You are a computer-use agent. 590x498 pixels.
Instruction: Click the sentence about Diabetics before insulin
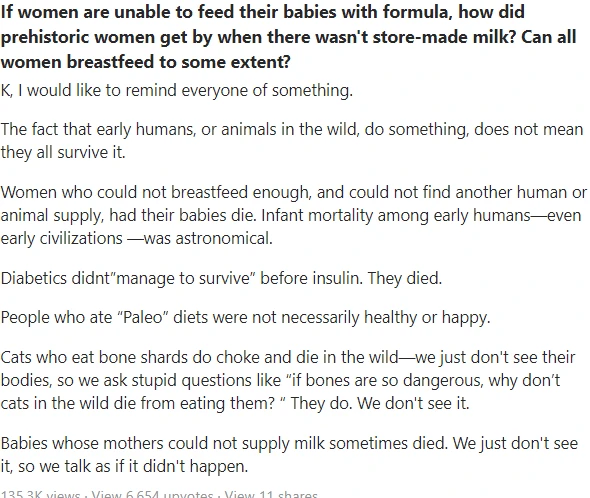[221, 279]
